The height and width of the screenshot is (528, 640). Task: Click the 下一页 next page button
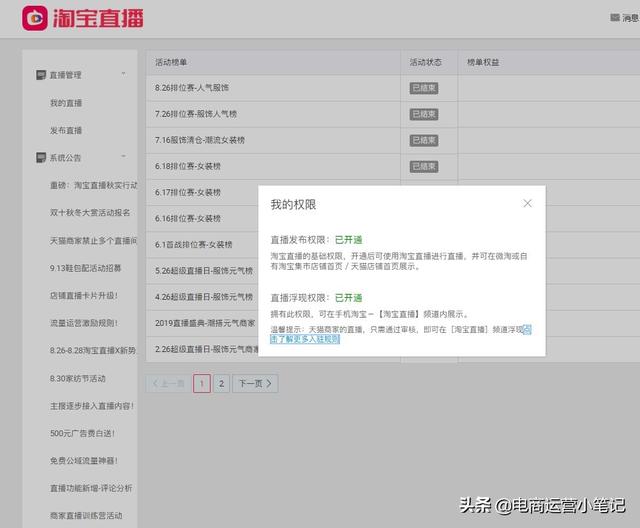coord(255,383)
